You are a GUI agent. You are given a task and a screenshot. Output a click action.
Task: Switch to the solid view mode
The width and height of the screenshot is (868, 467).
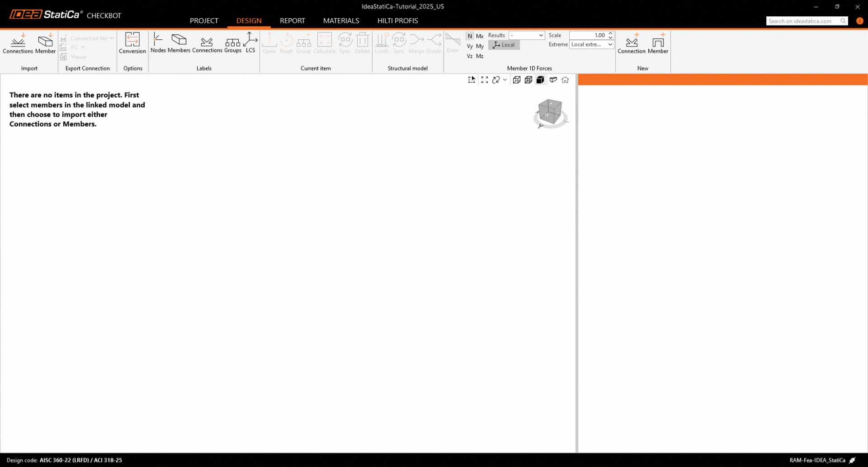coord(540,80)
